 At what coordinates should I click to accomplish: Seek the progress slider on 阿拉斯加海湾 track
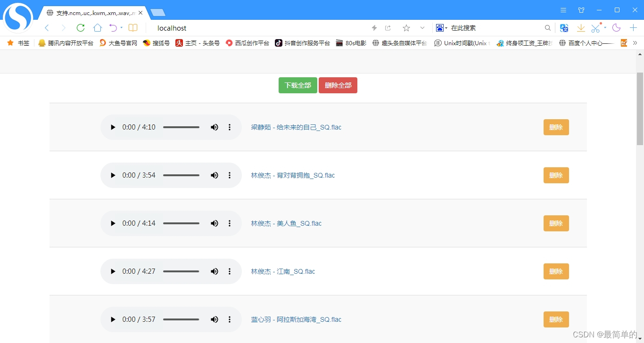[x=182, y=319]
